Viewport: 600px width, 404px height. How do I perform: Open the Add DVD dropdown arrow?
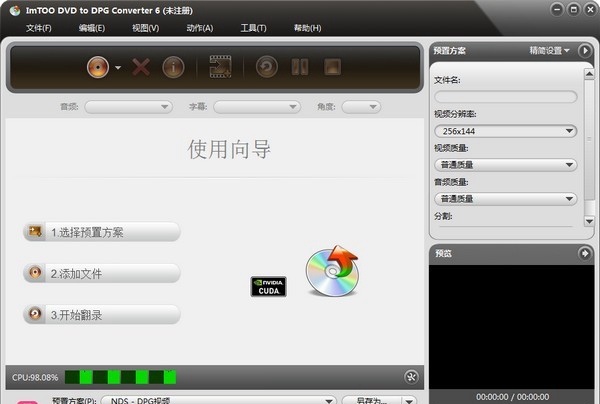(x=118, y=68)
